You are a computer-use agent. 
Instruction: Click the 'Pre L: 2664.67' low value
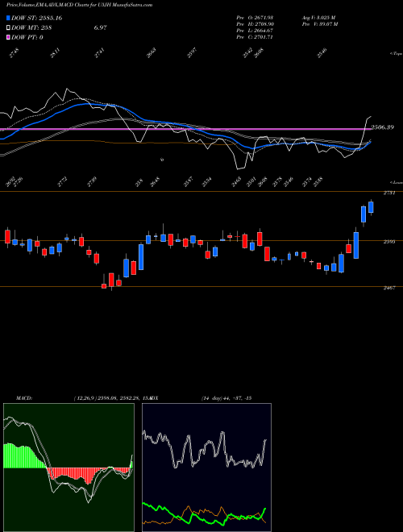[255, 31]
